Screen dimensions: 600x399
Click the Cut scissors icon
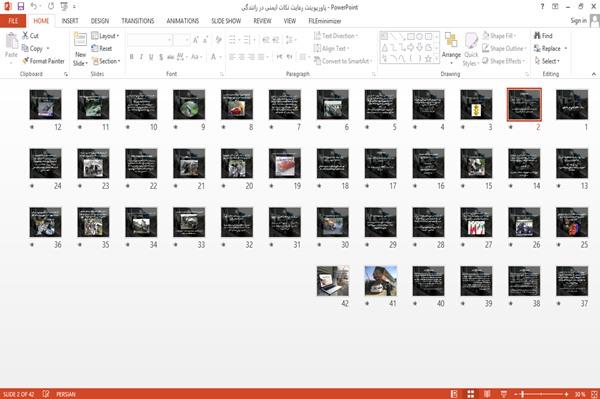26,36
